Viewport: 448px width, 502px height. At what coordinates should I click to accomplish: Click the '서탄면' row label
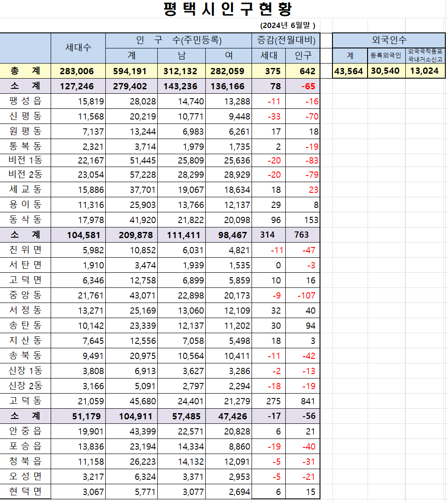coord(25,265)
